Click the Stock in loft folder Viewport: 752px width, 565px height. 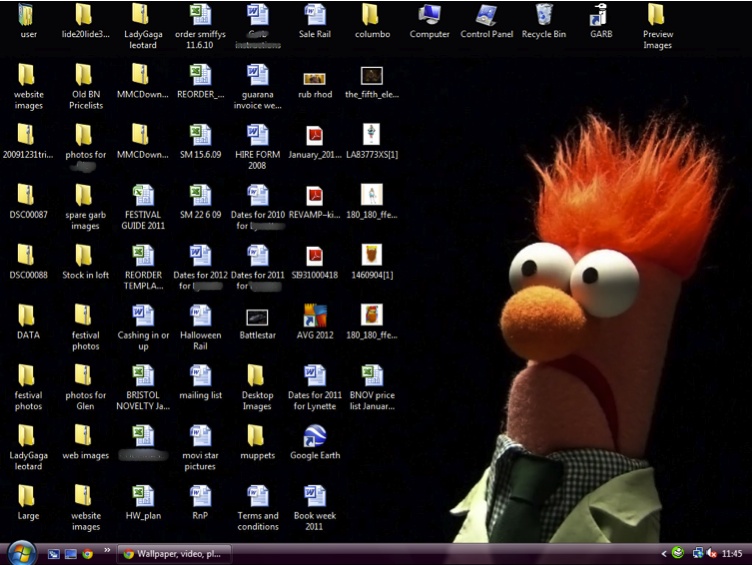(x=85, y=262)
